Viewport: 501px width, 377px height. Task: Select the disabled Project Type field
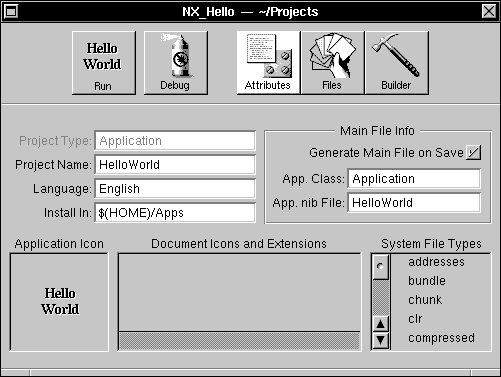coord(175,141)
